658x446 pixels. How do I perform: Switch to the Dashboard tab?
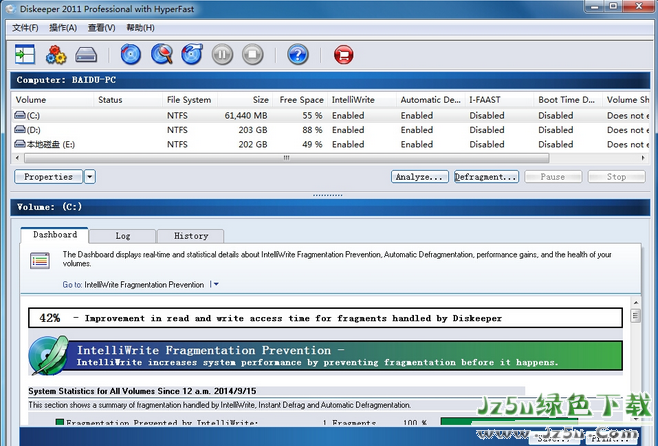55,235
